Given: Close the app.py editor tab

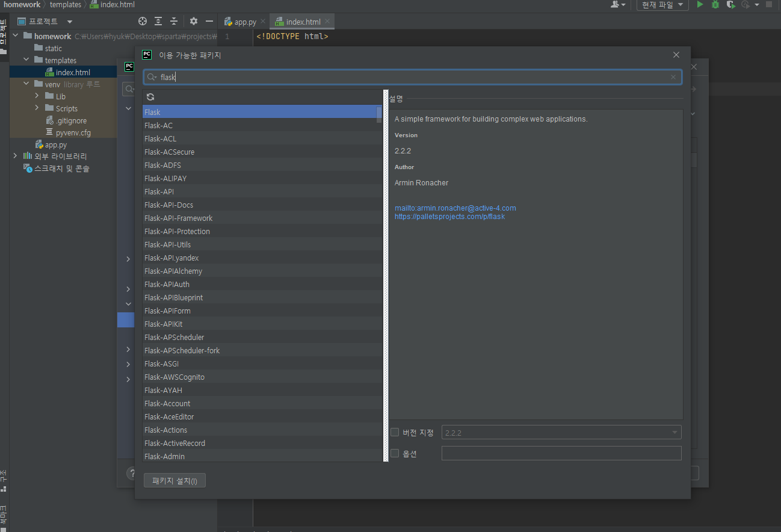Looking at the screenshot, I should 263,22.
